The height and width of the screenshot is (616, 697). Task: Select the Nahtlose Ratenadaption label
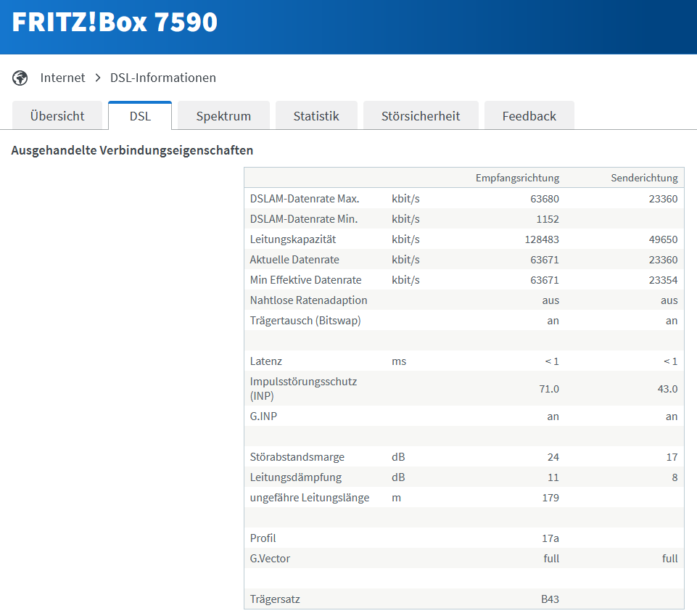pyautogui.click(x=308, y=300)
